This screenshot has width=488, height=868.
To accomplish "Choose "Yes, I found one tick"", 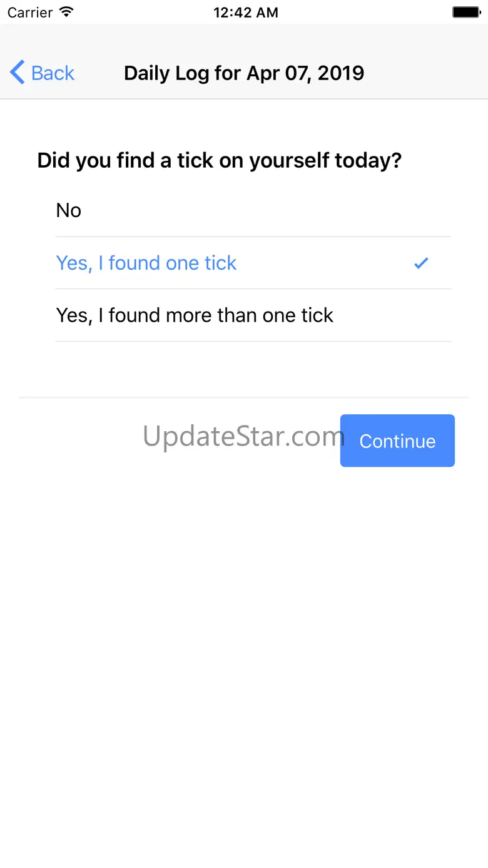I will click(x=146, y=263).
